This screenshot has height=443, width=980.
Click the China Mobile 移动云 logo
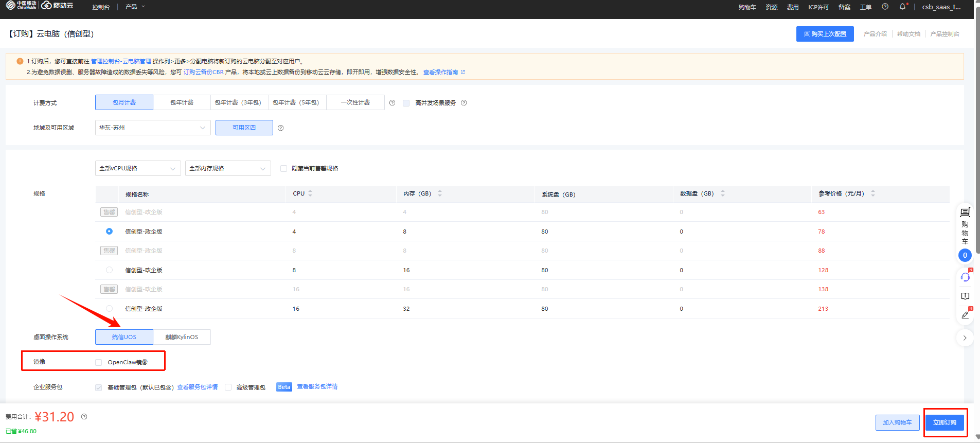[40, 6]
